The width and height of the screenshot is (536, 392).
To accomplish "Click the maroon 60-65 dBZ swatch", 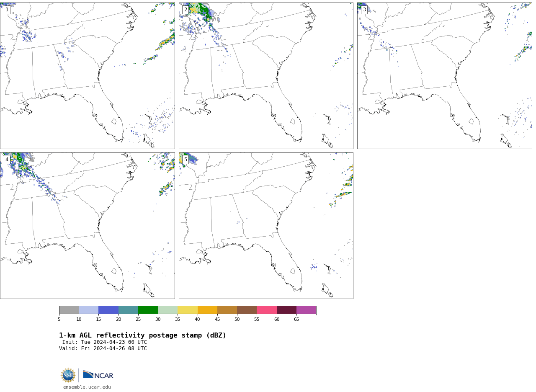I will (286, 310).
